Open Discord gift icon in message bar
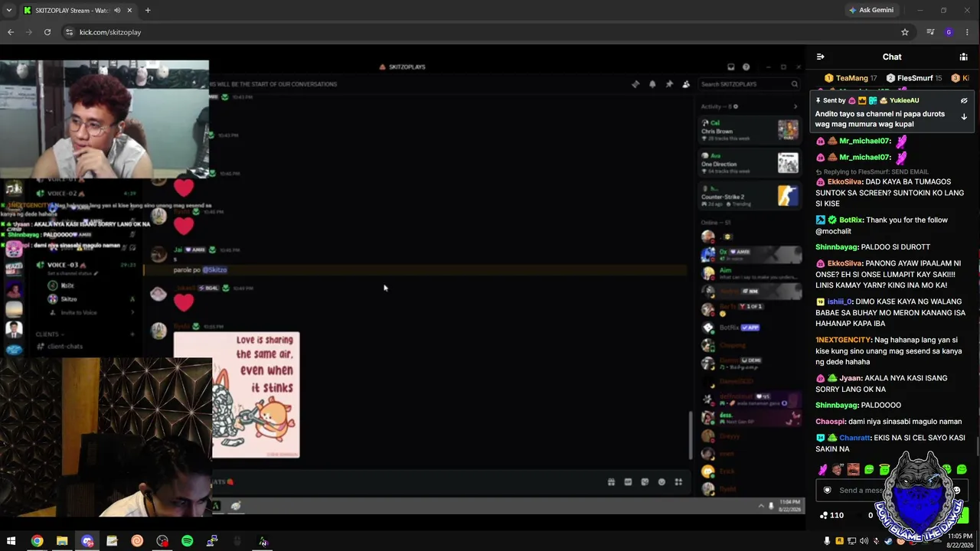This screenshot has height=551, width=980. (611, 482)
